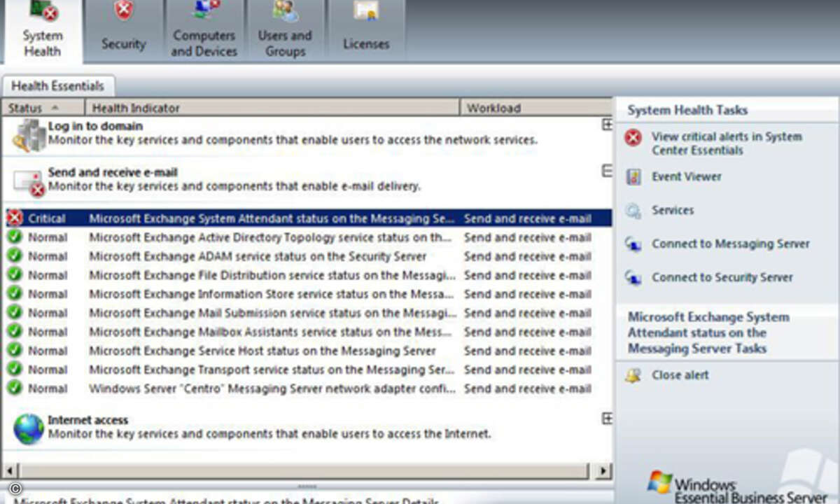The image size is (840, 504).
Task: Click the Health Indicator column header
Action: click(x=272, y=108)
